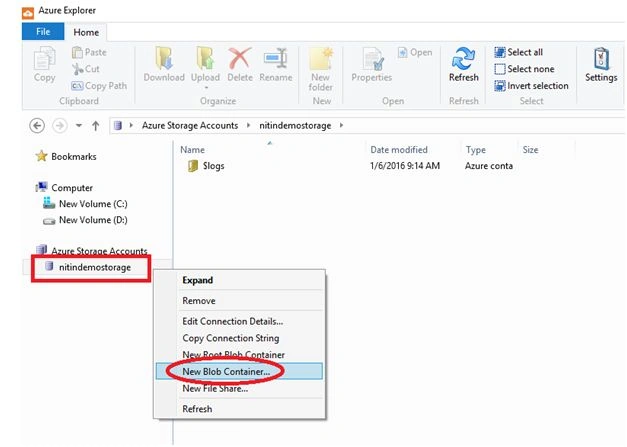Sort by the Date modified column

coord(399,150)
